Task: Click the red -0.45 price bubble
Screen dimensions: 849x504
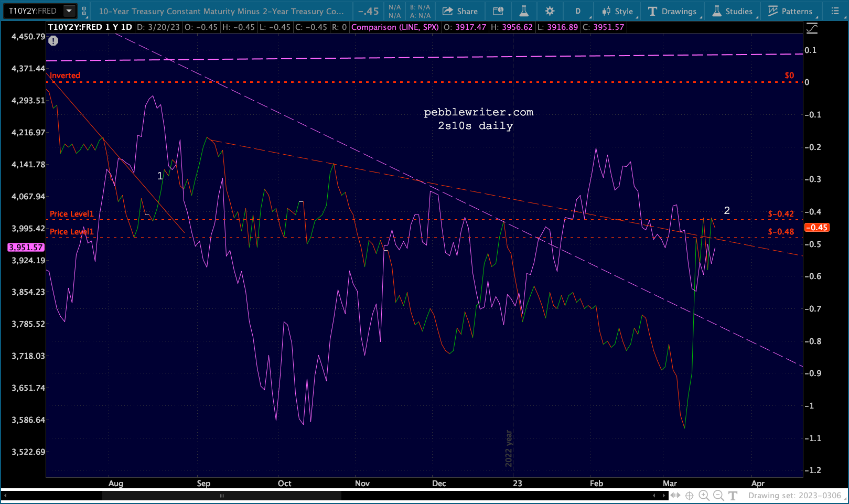Action: click(x=816, y=228)
